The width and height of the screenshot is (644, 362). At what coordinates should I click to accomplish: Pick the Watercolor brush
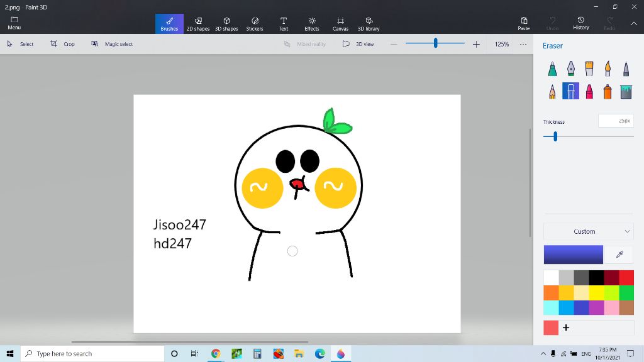click(x=608, y=69)
